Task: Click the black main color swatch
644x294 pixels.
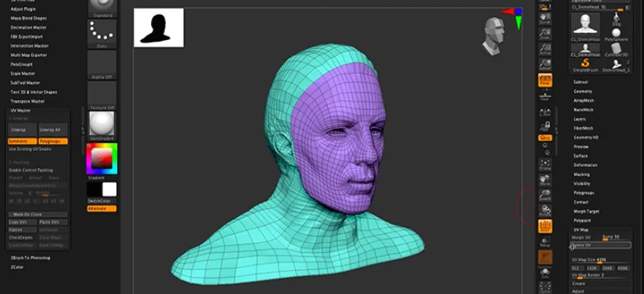Action: tap(95, 189)
